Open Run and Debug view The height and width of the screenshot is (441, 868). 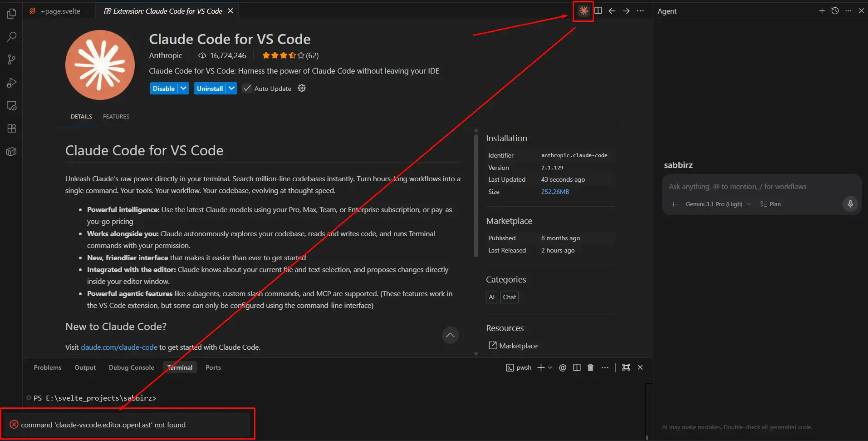12,83
